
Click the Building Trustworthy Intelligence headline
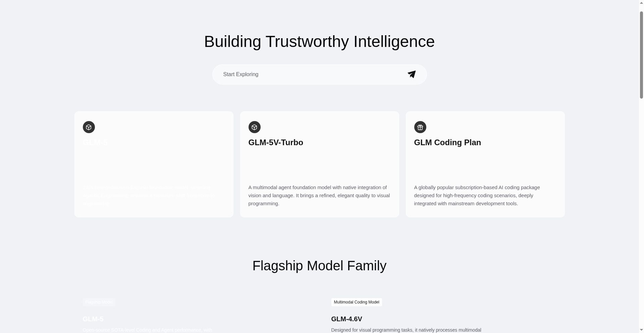point(319,42)
